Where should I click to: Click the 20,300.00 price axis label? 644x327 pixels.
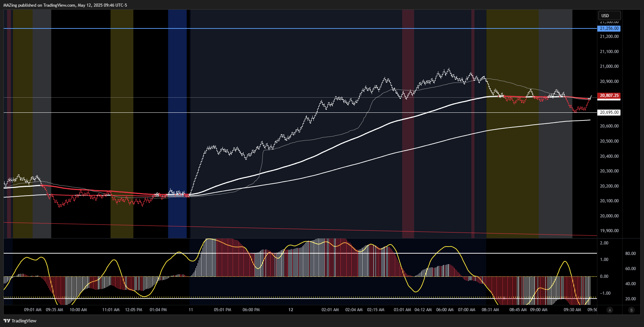tap(609, 171)
